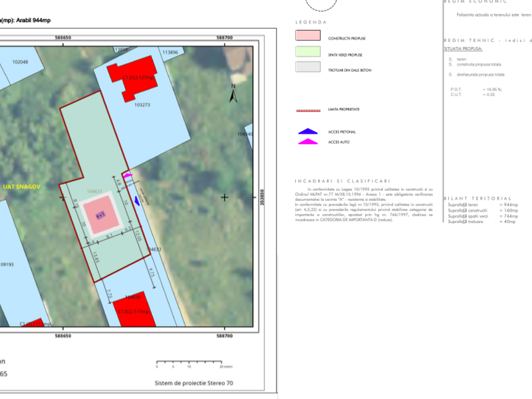Click the 'LIMITA PROPRIETATE' legend label
532x399 pixels.
click(344, 109)
